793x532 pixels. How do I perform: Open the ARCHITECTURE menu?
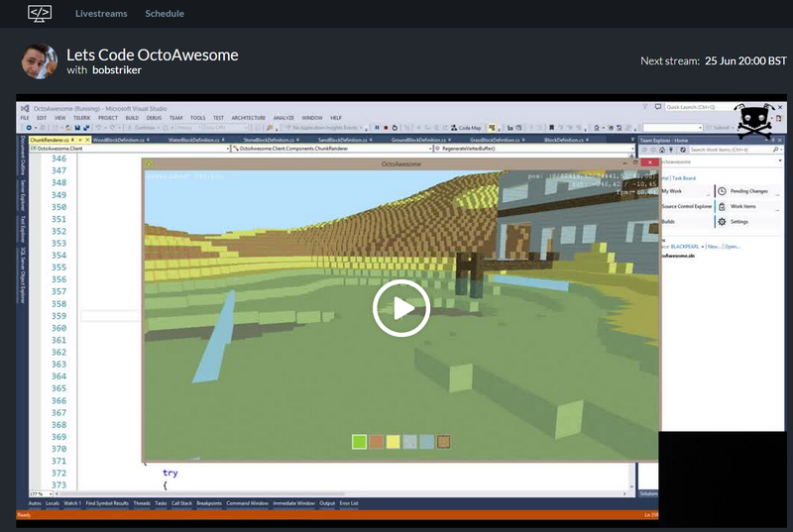coord(249,118)
